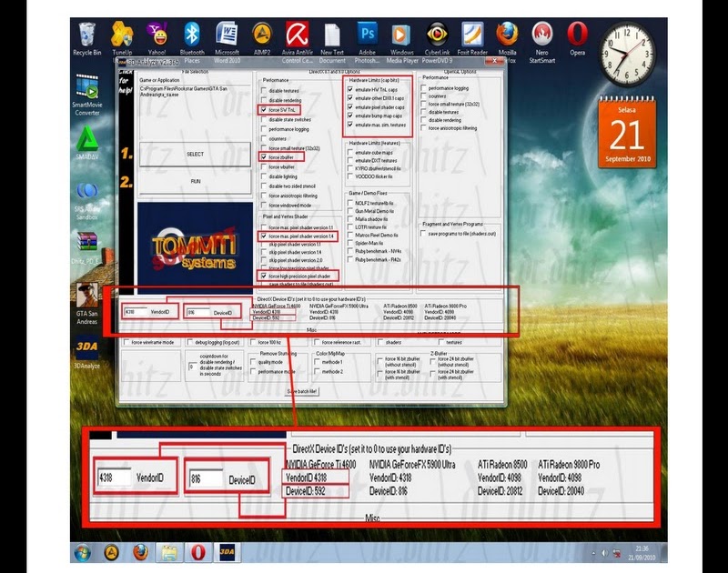The height and width of the screenshot is (573, 728).
Task: Check force reference rast. option
Action: coord(317,342)
